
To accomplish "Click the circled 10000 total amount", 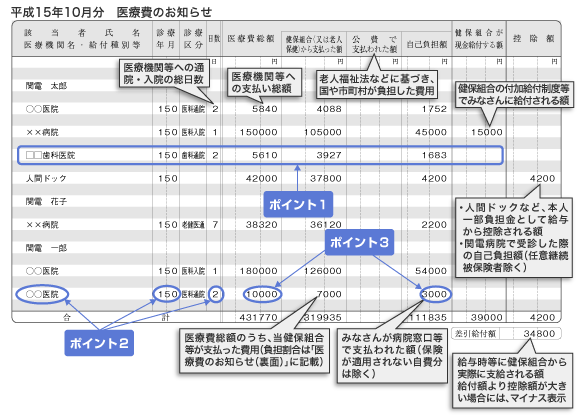I will [x=262, y=294].
